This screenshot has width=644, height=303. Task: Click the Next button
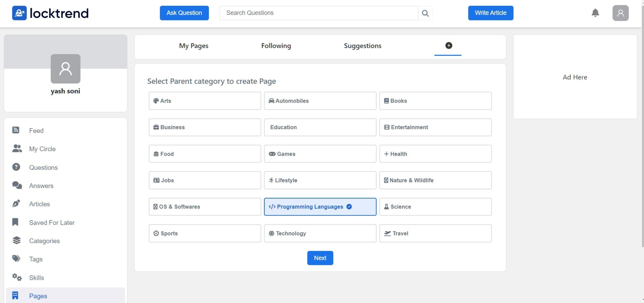coord(320,258)
